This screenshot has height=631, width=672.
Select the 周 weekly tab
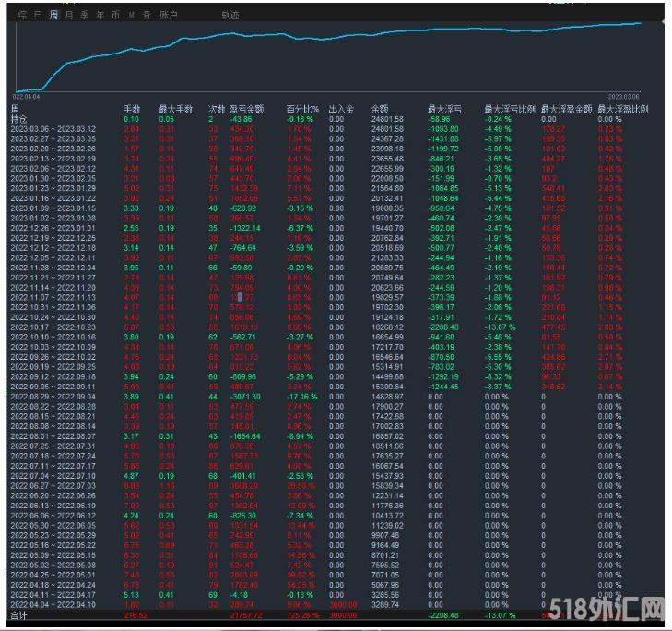[53, 16]
